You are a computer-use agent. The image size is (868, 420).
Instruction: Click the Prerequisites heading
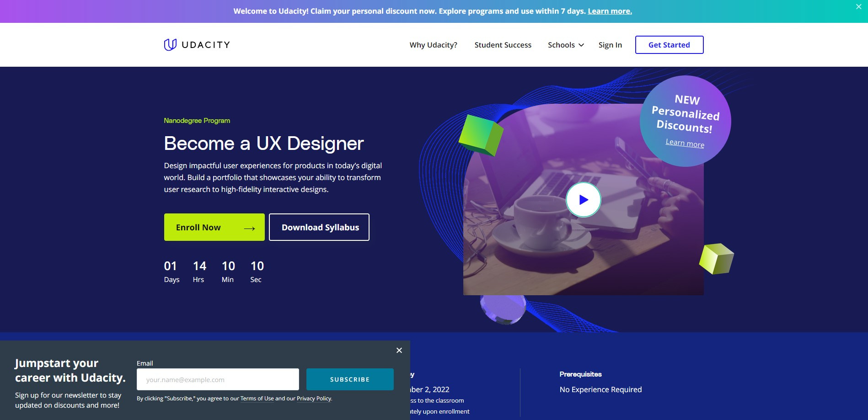point(580,374)
